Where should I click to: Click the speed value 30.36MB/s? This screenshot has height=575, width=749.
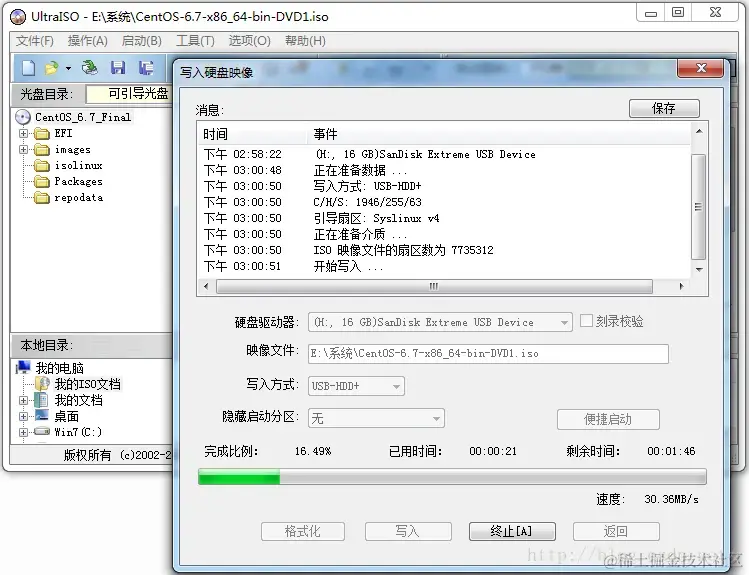click(x=671, y=500)
